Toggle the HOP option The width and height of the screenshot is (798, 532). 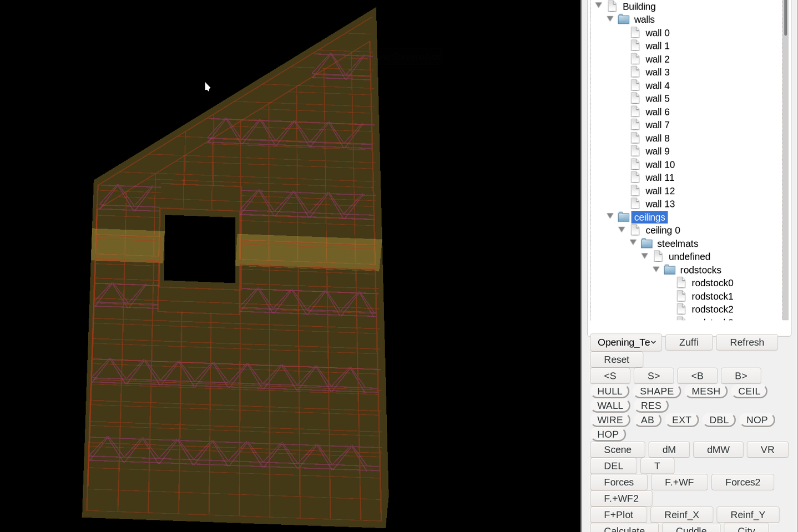coord(608,434)
